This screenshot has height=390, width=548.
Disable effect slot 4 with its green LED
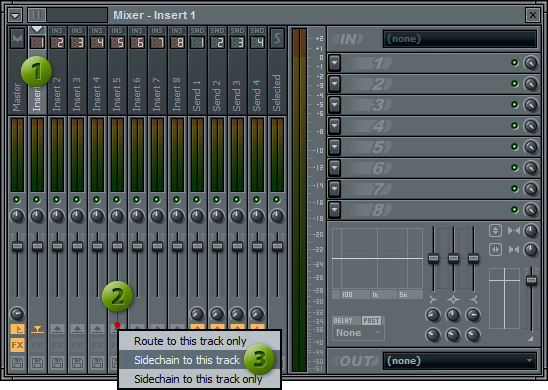point(514,126)
